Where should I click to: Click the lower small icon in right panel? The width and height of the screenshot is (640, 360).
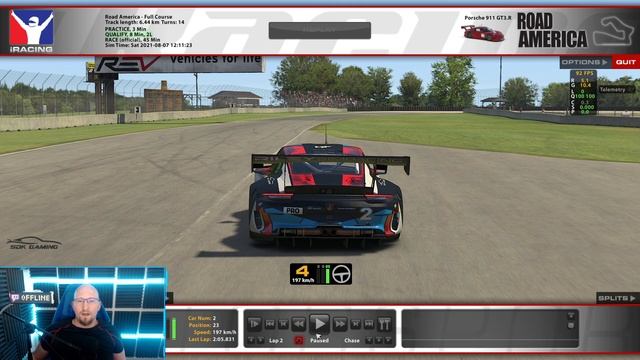pos(571,325)
